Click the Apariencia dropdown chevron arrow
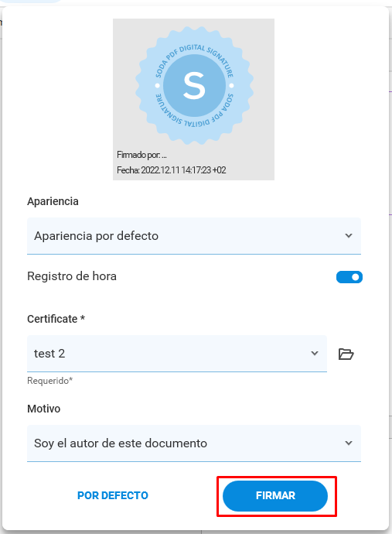Viewport: 392px width, 534px height. coord(349,236)
